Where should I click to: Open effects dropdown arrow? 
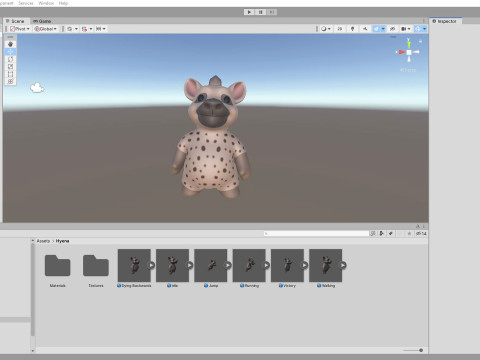coord(383,29)
